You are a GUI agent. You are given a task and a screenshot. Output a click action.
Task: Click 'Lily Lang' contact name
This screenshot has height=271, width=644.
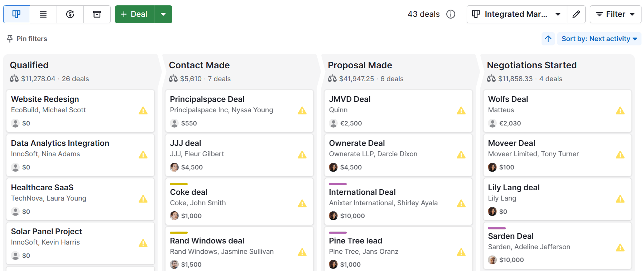pyautogui.click(x=502, y=198)
